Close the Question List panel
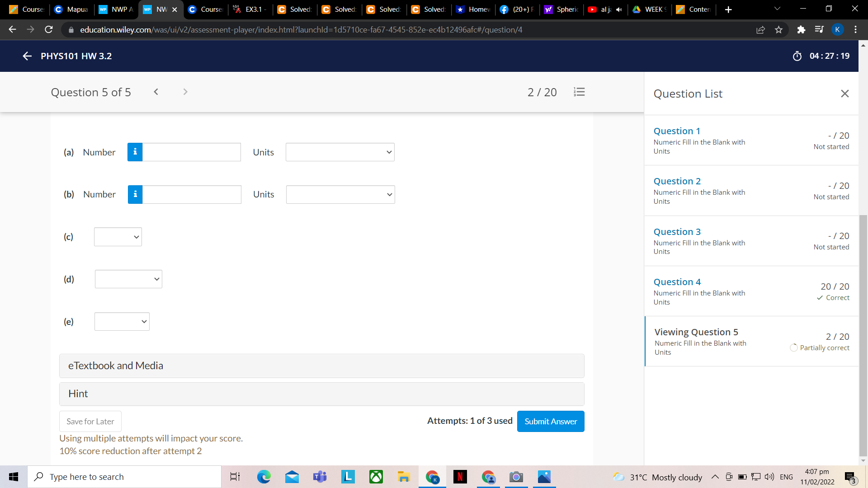The image size is (868, 488). [x=844, y=94]
